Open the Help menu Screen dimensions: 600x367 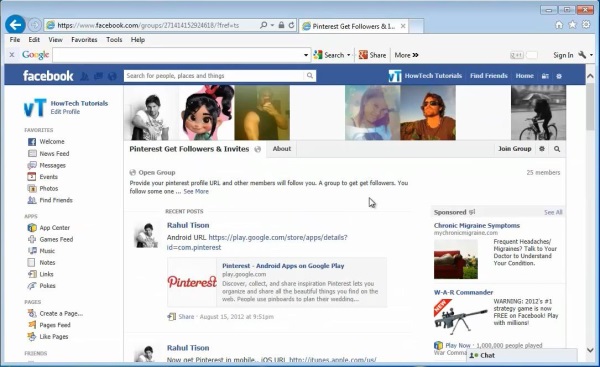[138, 40]
